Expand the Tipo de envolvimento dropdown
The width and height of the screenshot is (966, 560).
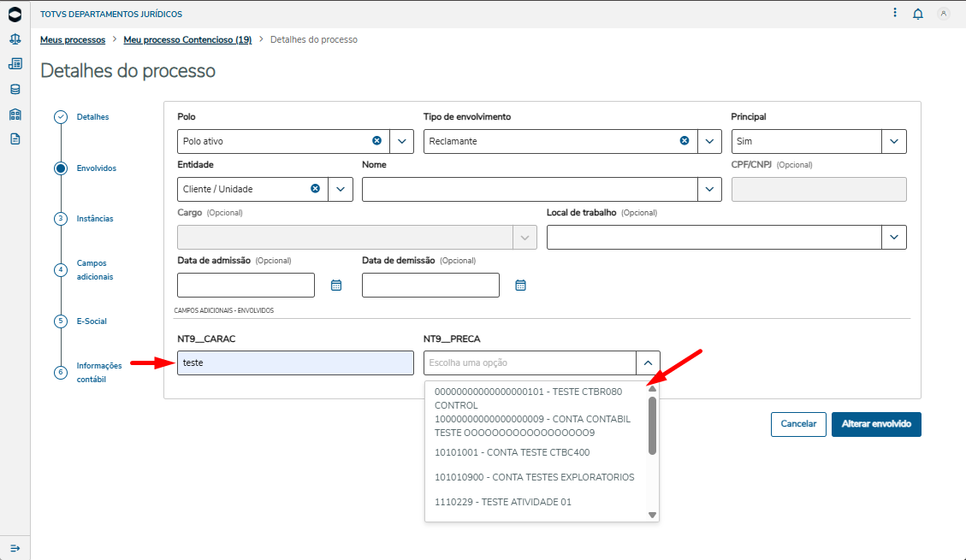pos(709,141)
